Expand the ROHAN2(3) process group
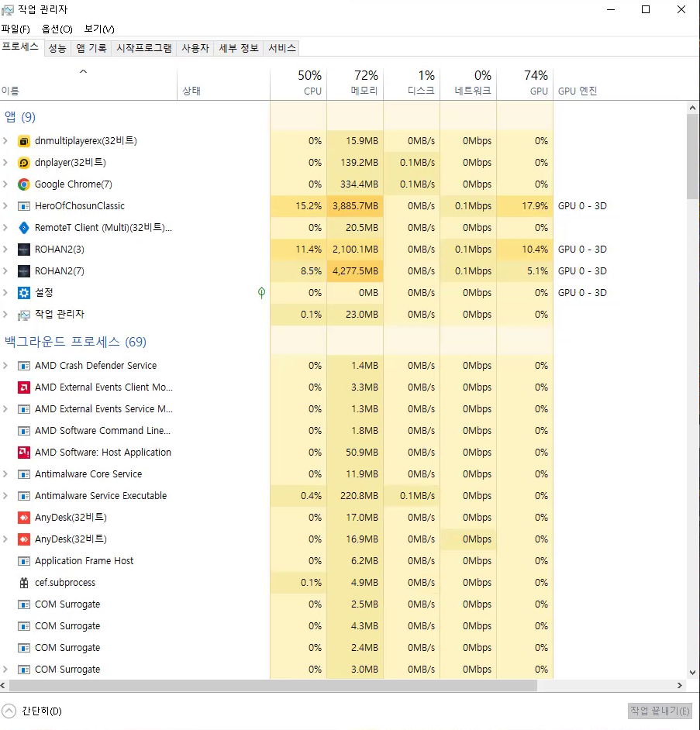Screen dimensions: 700x730 (x=5, y=249)
